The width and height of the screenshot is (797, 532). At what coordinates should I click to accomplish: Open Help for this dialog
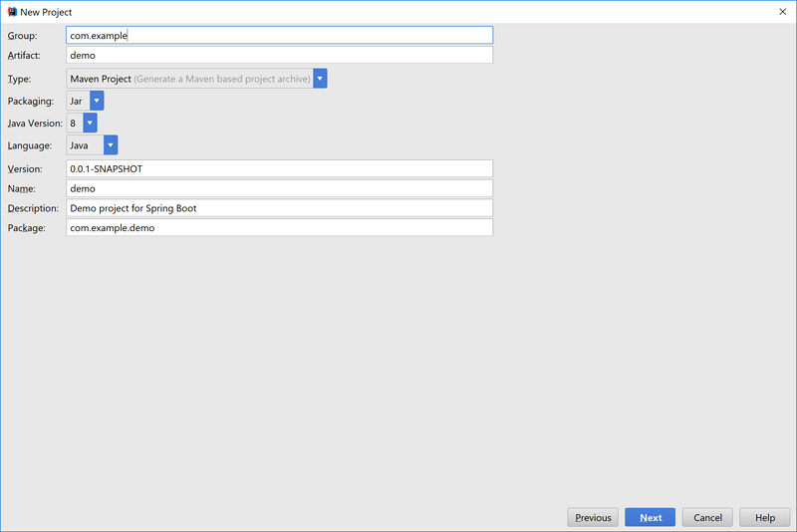765,517
